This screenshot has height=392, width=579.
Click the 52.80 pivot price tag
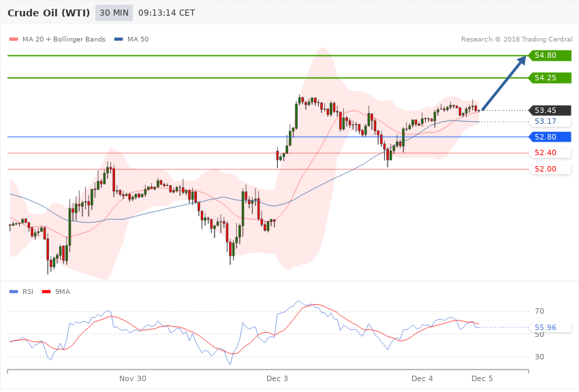point(550,137)
